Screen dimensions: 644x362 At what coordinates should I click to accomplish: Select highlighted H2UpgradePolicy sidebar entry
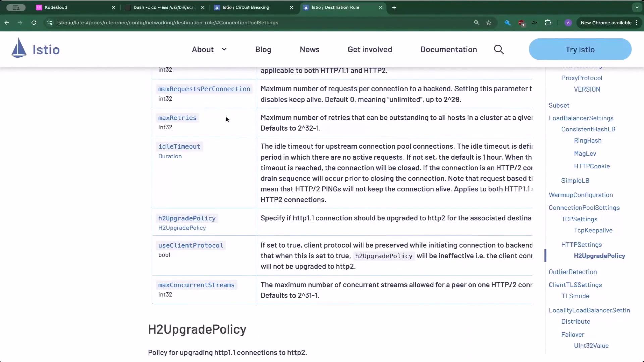click(x=599, y=256)
